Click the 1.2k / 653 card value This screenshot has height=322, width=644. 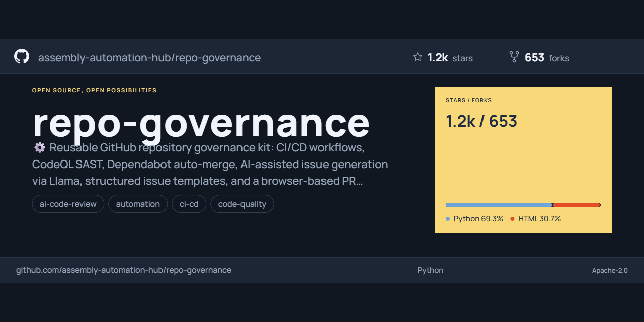point(481,121)
